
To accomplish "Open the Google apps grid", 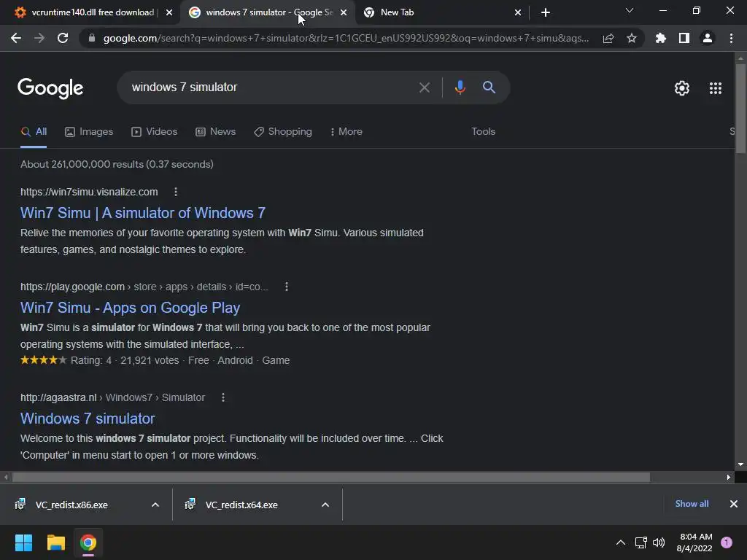I will 716,88.
